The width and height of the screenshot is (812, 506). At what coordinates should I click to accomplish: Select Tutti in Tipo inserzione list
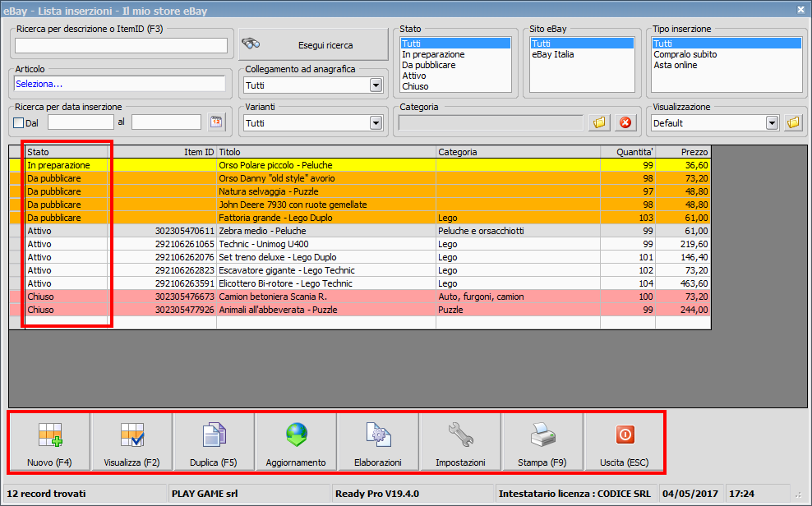tap(727, 44)
